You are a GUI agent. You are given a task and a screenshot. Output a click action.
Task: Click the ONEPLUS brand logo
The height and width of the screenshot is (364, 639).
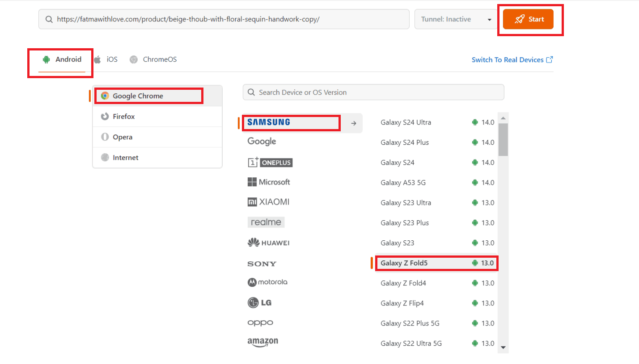tap(270, 162)
